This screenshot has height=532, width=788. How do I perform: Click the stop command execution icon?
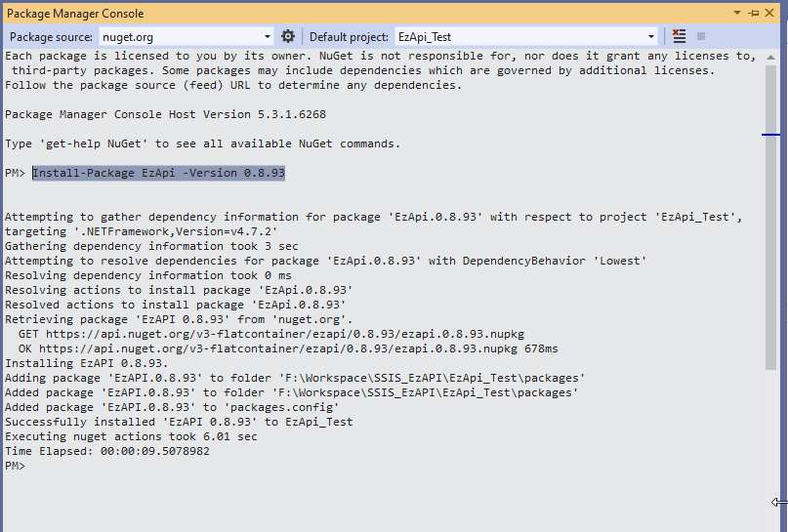[x=701, y=36]
